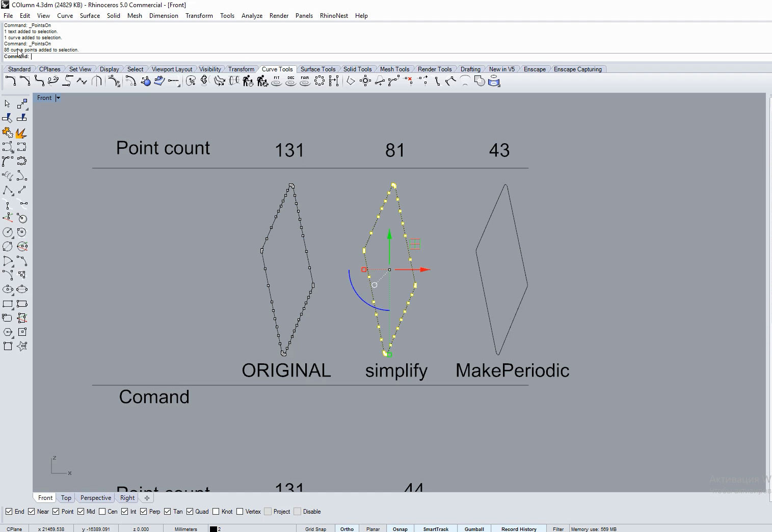Click the FAIR curve icon
The height and width of the screenshot is (532, 772).
pyautogui.click(x=305, y=81)
